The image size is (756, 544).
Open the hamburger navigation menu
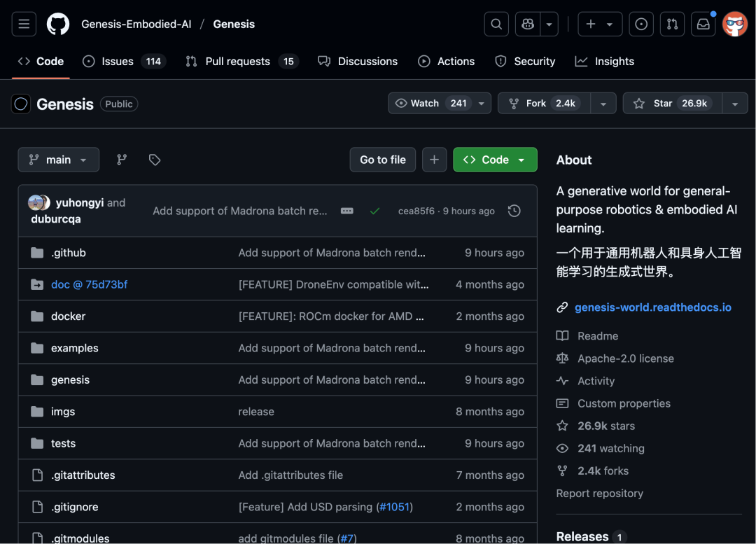[x=24, y=24]
